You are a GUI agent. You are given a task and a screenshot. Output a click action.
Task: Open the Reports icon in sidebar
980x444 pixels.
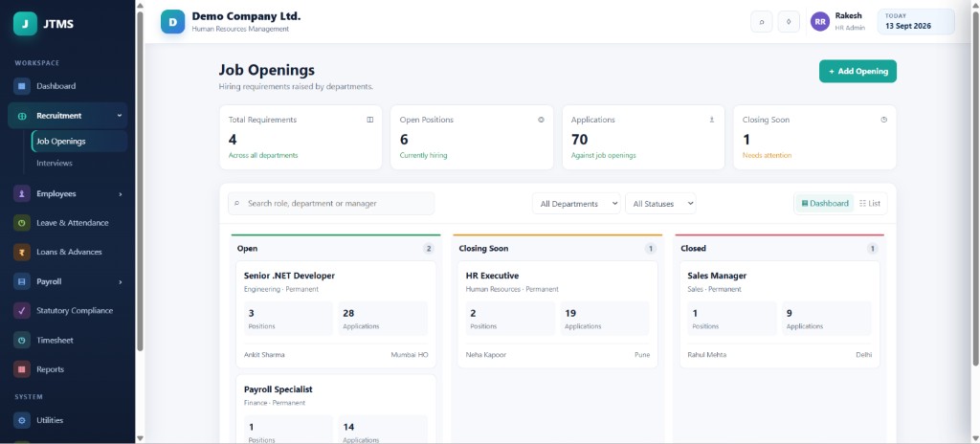[22, 369]
